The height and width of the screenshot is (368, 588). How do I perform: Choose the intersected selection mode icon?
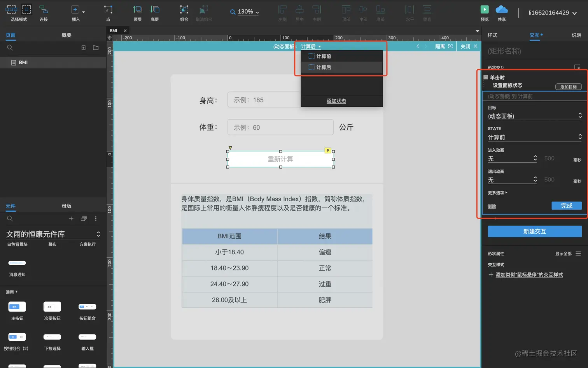11,9
